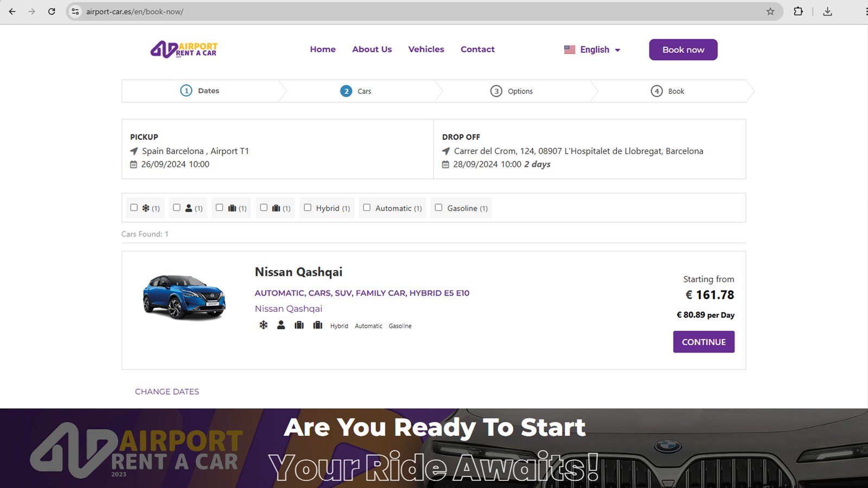Click the person seats filter icon
The height and width of the screenshot is (488, 868).
pyautogui.click(x=189, y=208)
